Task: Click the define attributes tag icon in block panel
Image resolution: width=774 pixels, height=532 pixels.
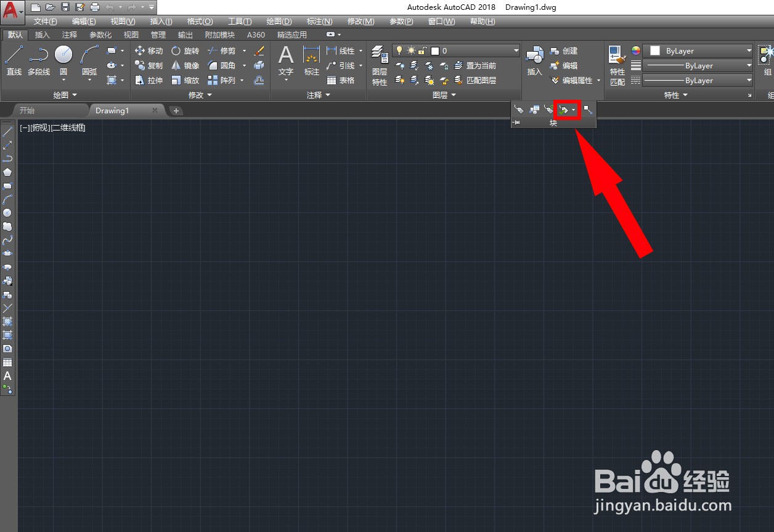Action: point(519,110)
